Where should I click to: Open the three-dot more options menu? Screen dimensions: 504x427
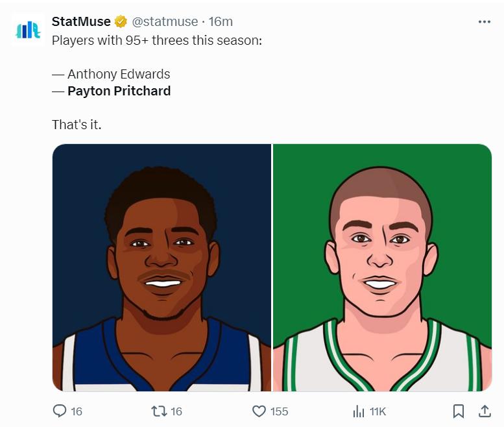click(485, 22)
